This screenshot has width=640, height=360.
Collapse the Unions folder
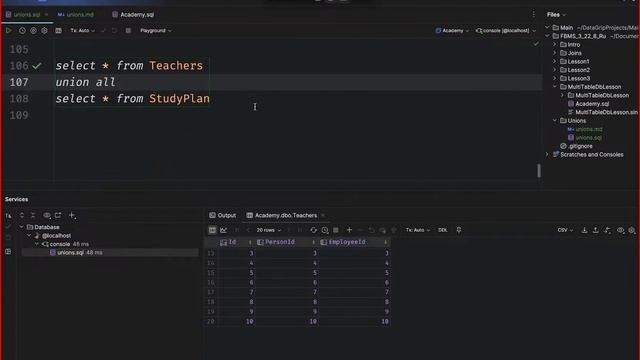coord(555,121)
